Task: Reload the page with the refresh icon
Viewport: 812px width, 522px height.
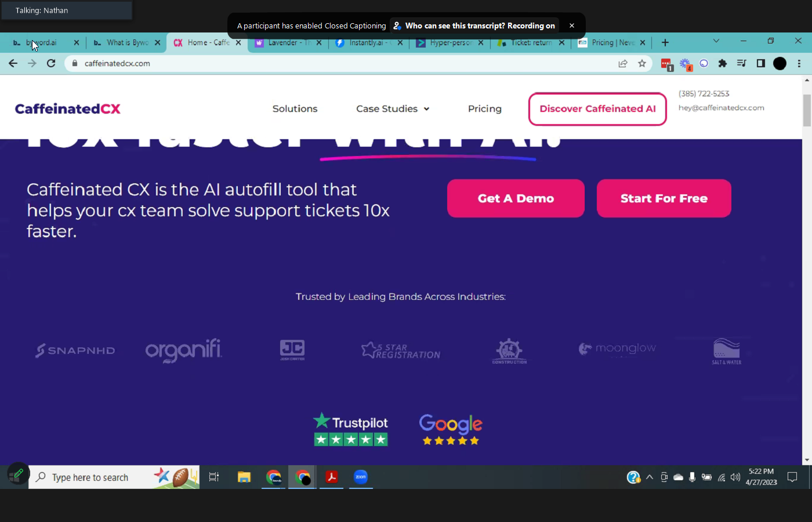Action: [x=51, y=63]
